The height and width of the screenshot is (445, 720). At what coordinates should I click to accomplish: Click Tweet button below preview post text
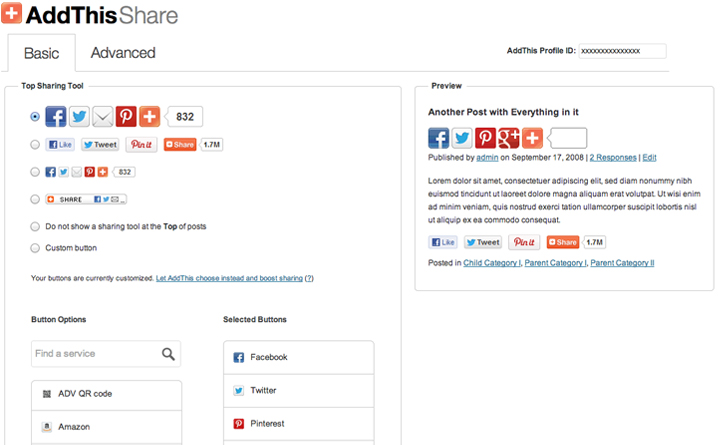[x=483, y=242]
